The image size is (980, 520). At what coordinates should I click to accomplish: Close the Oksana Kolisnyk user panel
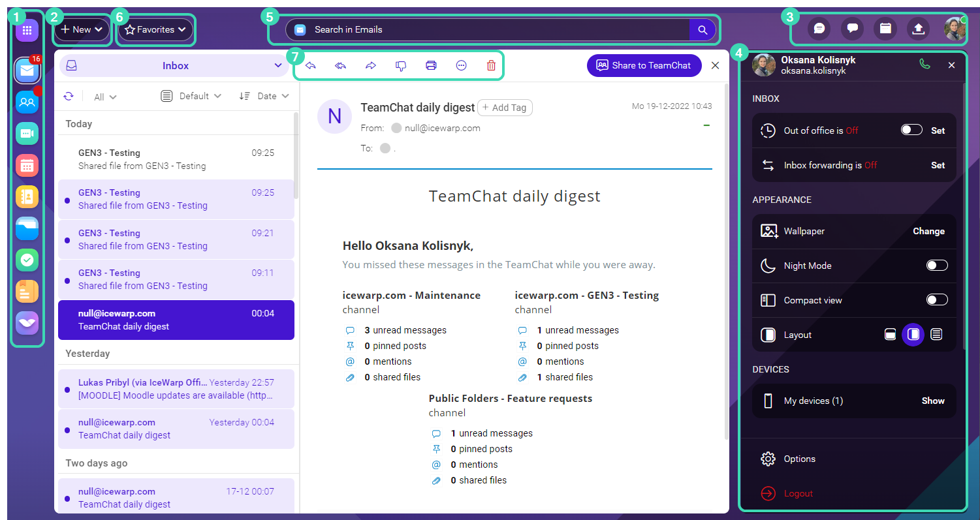tap(951, 65)
